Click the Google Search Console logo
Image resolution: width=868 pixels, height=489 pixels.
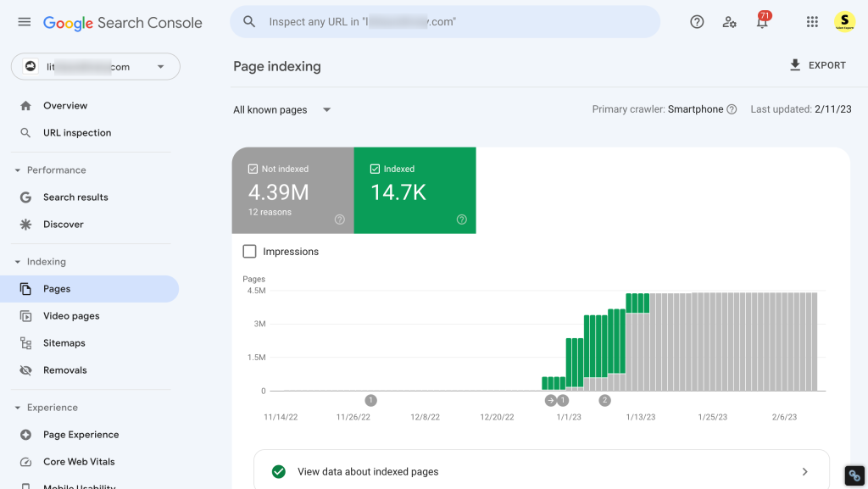click(x=123, y=23)
